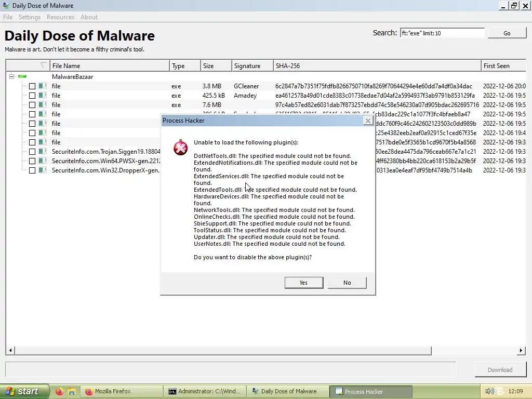
Task: Click the Amadey row file icon
Action: point(43,96)
